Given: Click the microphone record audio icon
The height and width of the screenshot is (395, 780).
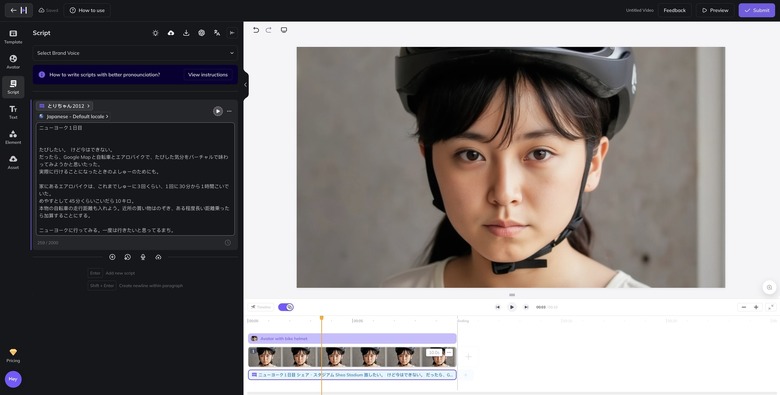Looking at the screenshot, I should click(143, 257).
